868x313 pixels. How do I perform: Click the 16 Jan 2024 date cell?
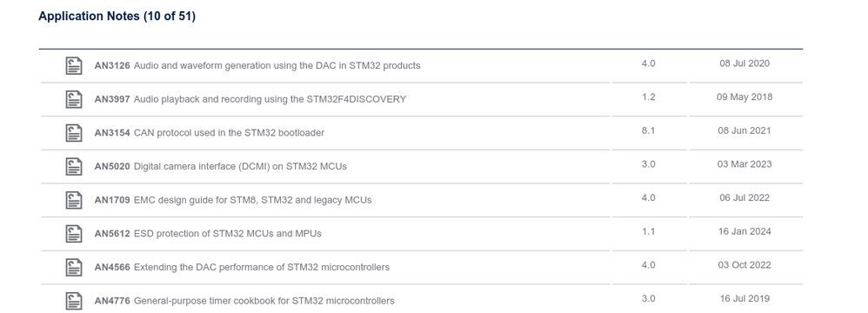click(744, 231)
